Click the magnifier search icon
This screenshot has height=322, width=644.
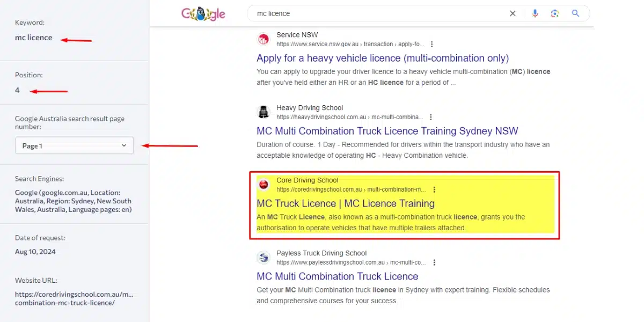pos(576,13)
